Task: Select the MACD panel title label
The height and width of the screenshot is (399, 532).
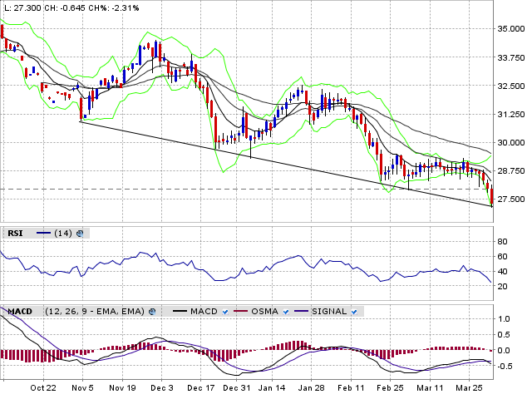Action: (19, 311)
